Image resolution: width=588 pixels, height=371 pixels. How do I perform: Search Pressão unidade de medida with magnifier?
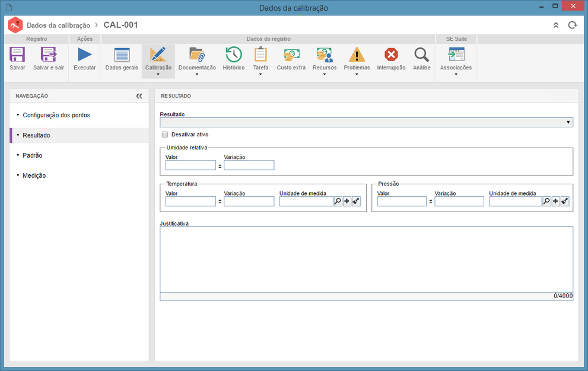[x=546, y=202]
